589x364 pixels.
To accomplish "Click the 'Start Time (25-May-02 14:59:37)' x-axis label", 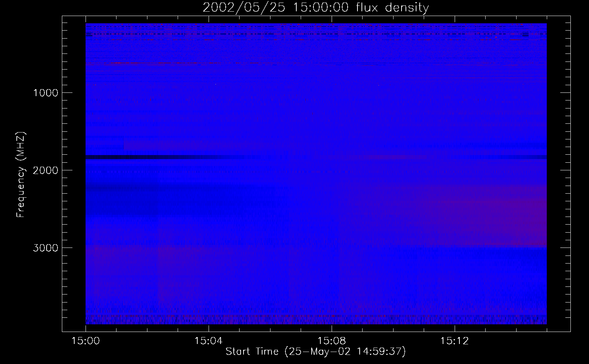I will point(316,352).
